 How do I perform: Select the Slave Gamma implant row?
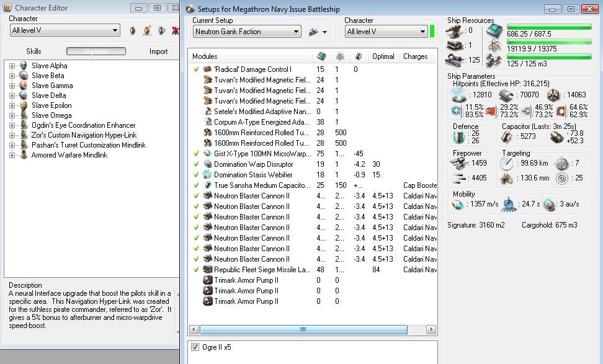click(x=52, y=86)
